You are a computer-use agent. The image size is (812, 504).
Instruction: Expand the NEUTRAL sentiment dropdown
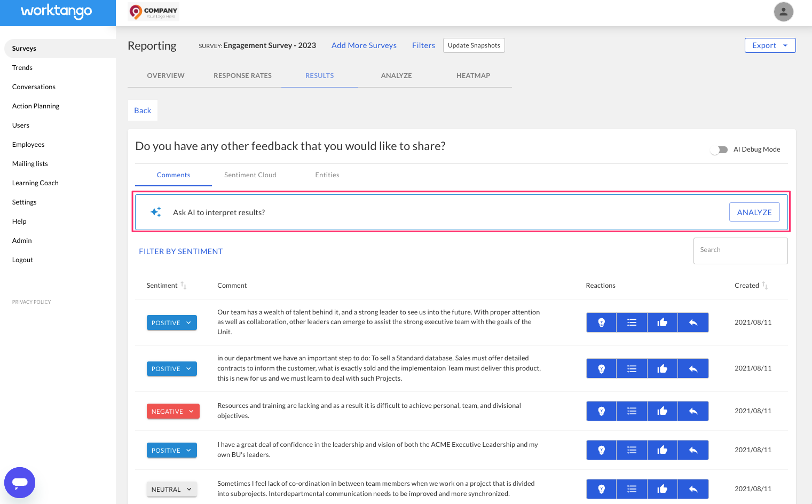188,489
